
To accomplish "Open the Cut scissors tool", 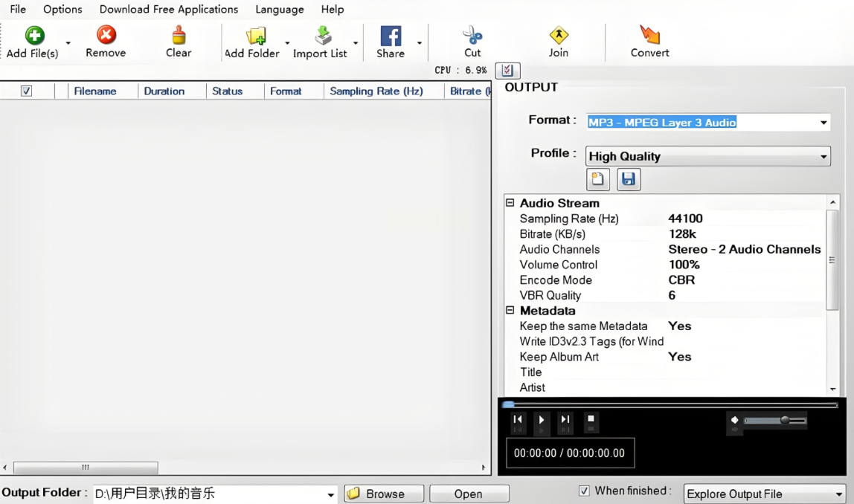I will (x=472, y=36).
